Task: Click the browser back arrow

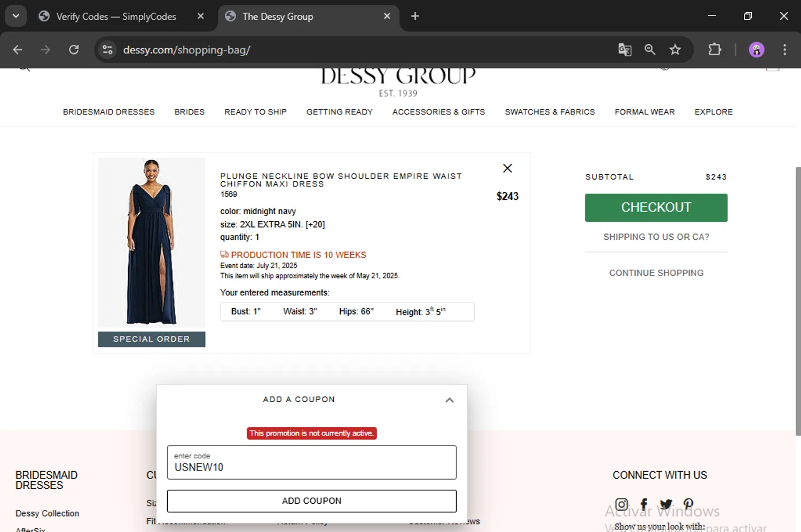Action: (18, 50)
